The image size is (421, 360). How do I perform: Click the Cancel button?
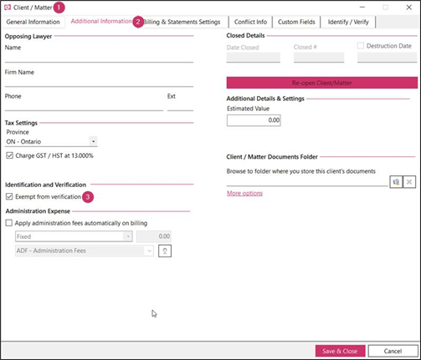pyautogui.click(x=393, y=351)
